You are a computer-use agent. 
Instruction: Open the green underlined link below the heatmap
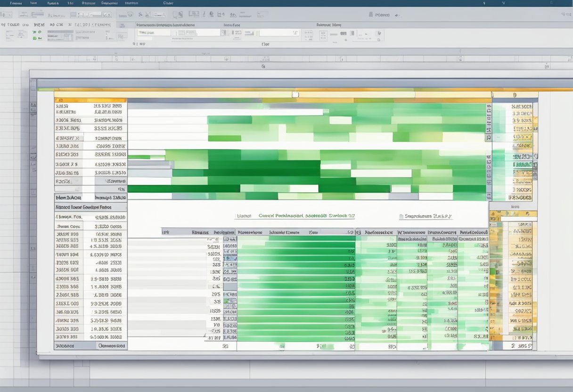point(306,216)
